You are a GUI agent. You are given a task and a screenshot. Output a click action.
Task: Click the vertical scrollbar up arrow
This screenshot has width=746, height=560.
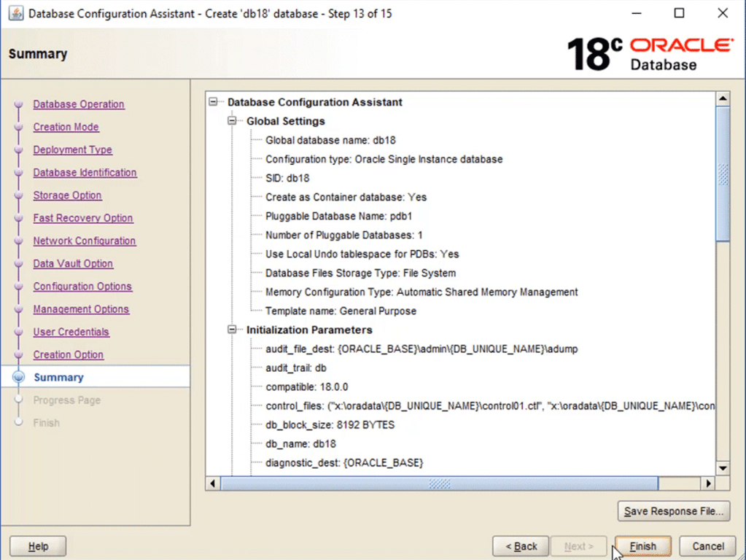click(x=723, y=99)
